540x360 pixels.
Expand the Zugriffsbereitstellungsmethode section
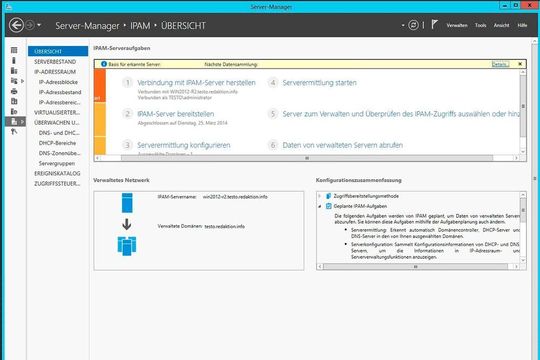[x=320, y=196]
